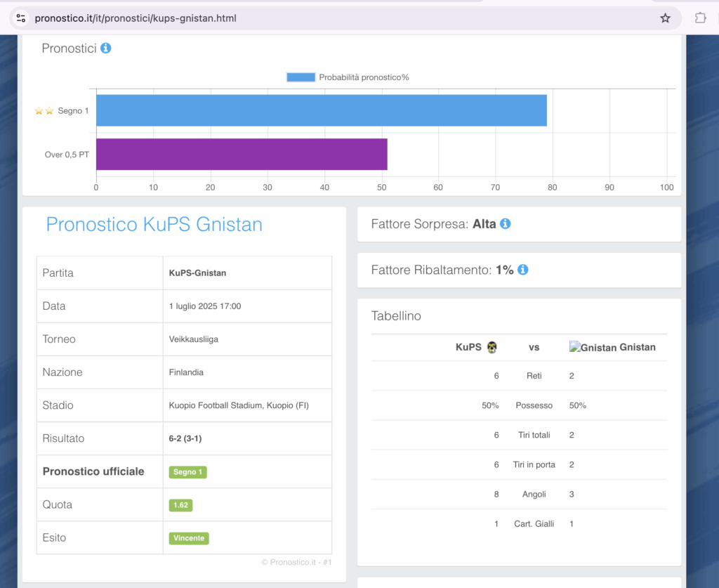
Task: Click the Possesso stat label
Action: coord(534,405)
